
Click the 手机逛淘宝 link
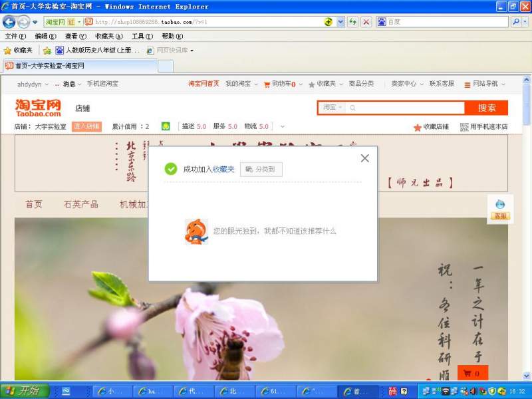[x=102, y=84]
